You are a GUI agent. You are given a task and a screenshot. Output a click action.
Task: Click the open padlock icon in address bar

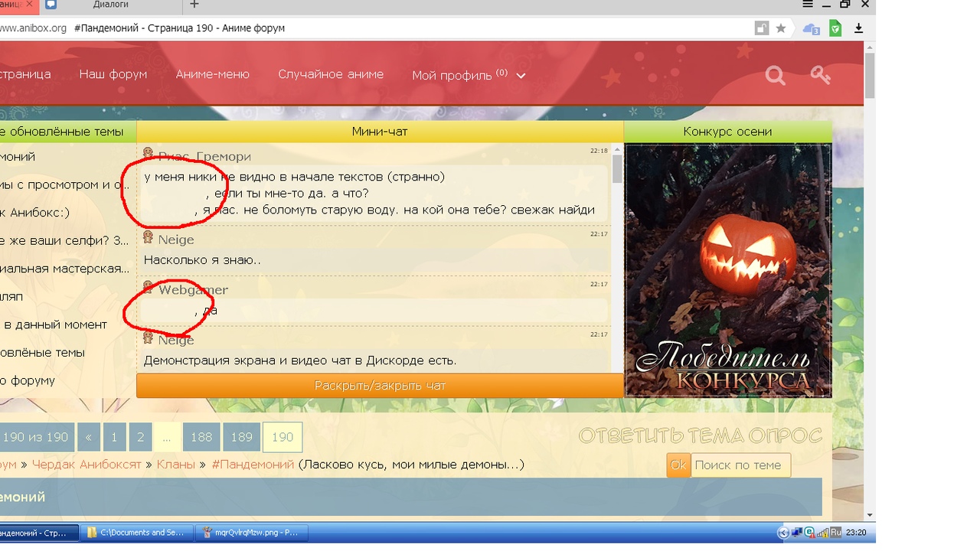pyautogui.click(x=761, y=28)
